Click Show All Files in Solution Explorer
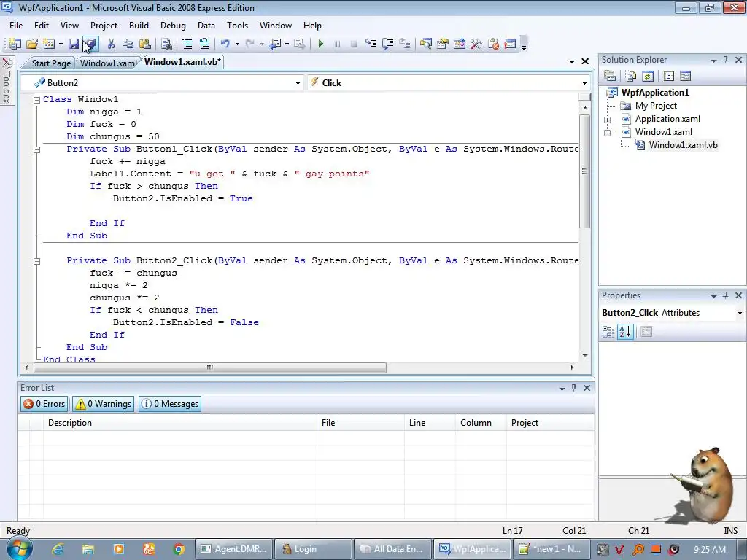747x560 pixels. pyautogui.click(x=631, y=76)
